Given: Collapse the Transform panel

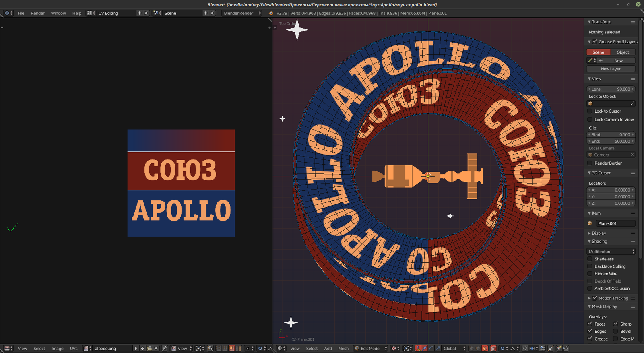Looking at the screenshot, I should (x=589, y=22).
